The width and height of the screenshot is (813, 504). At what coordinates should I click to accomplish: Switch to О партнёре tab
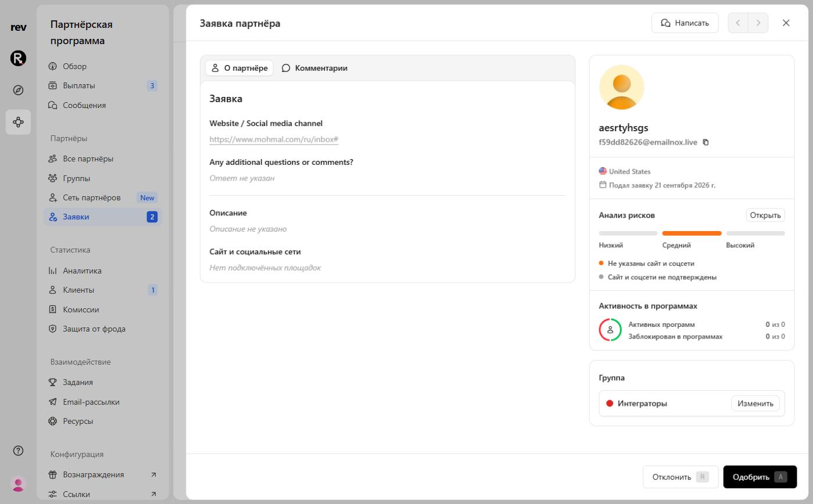239,68
